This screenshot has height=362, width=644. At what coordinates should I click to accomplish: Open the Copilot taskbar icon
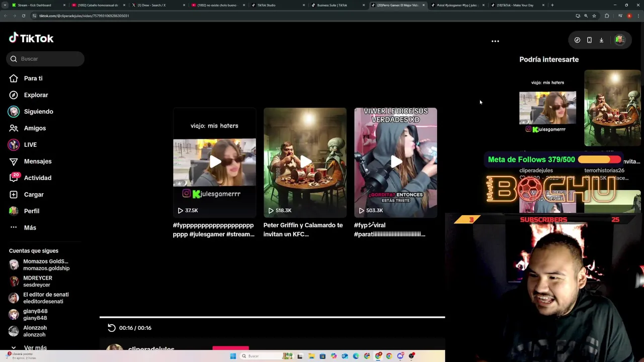(334, 356)
